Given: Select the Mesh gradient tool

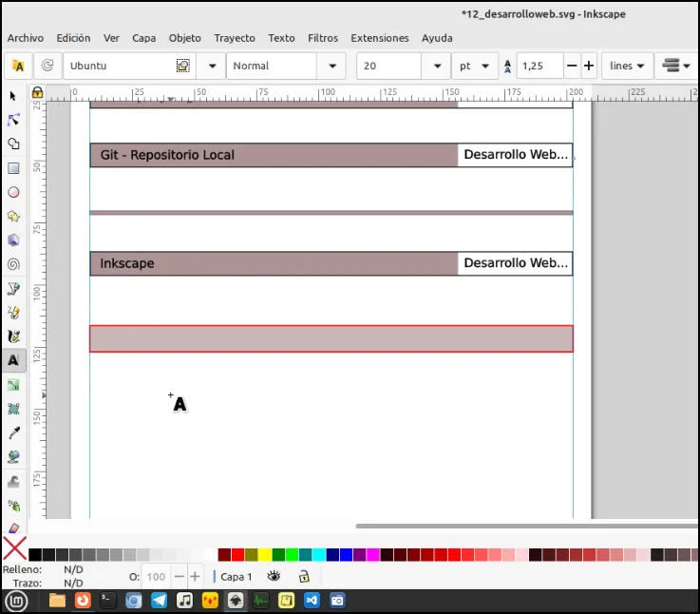Looking at the screenshot, I should [13, 409].
